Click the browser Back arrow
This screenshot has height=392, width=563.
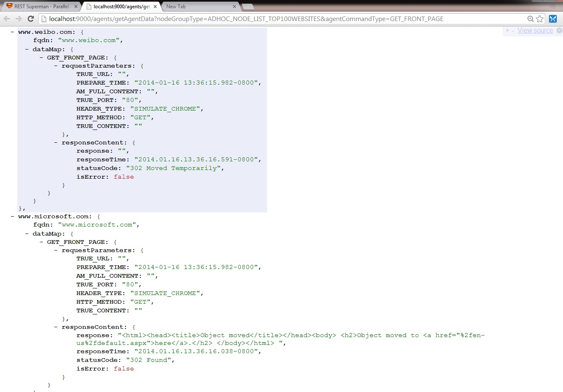pyautogui.click(x=7, y=19)
